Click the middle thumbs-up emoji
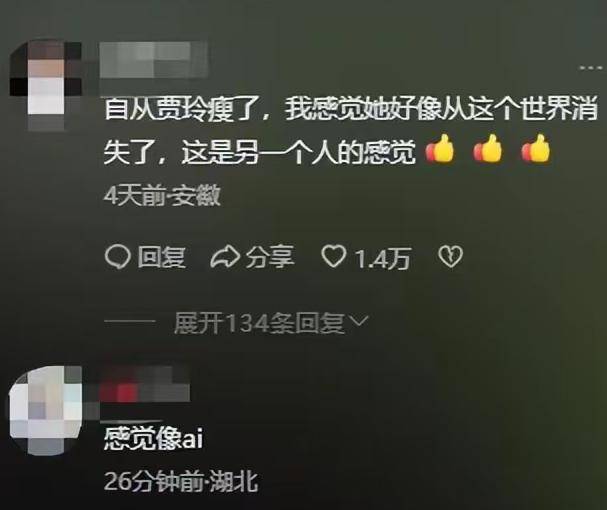This screenshot has height=510, width=607. pos(488,149)
